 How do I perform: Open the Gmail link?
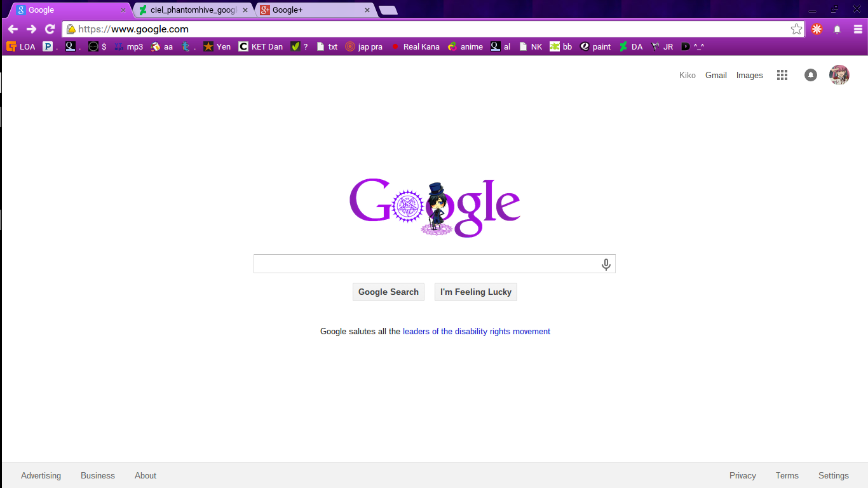(716, 75)
